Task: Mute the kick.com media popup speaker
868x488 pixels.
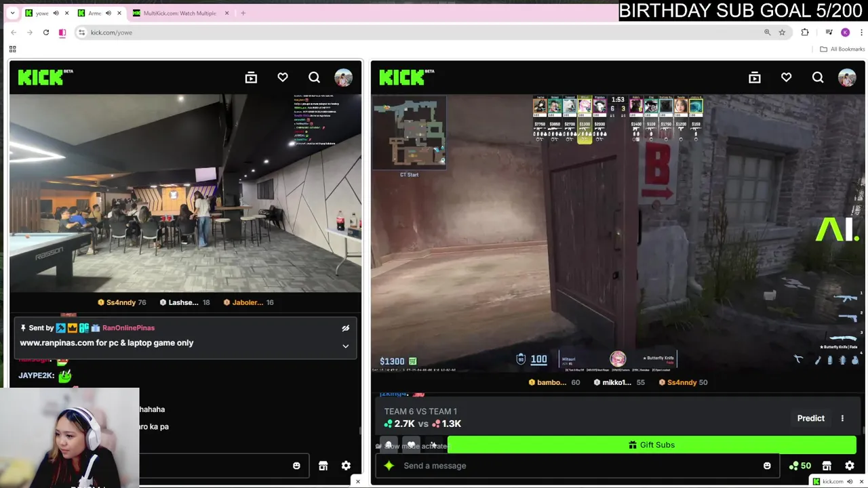Action: click(x=849, y=481)
